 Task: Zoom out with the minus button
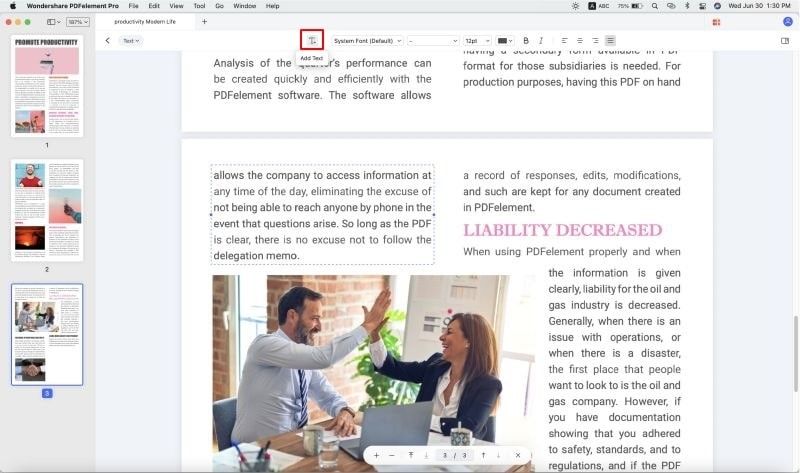tap(391, 455)
